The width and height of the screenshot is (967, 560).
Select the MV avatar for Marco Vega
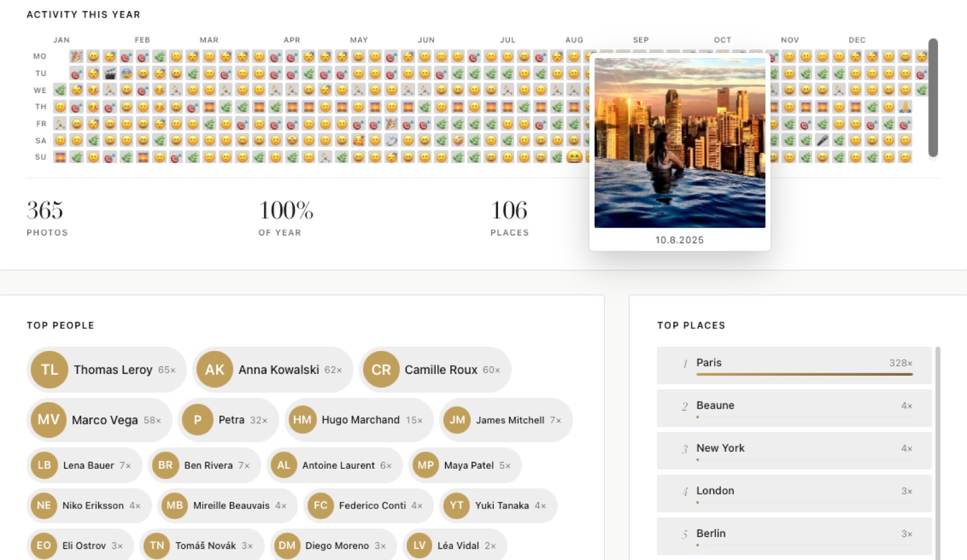(x=48, y=420)
